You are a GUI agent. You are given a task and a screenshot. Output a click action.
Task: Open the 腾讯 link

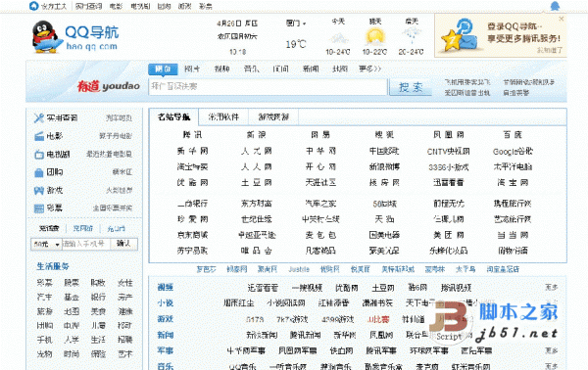coord(192,135)
